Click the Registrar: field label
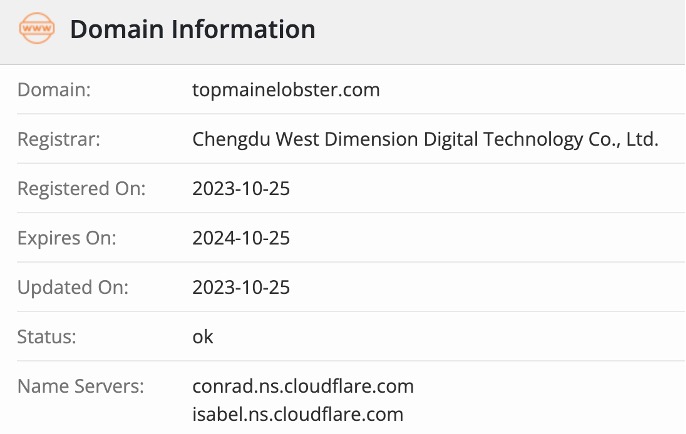This screenshot has width=686, height=434. [60, 139]
